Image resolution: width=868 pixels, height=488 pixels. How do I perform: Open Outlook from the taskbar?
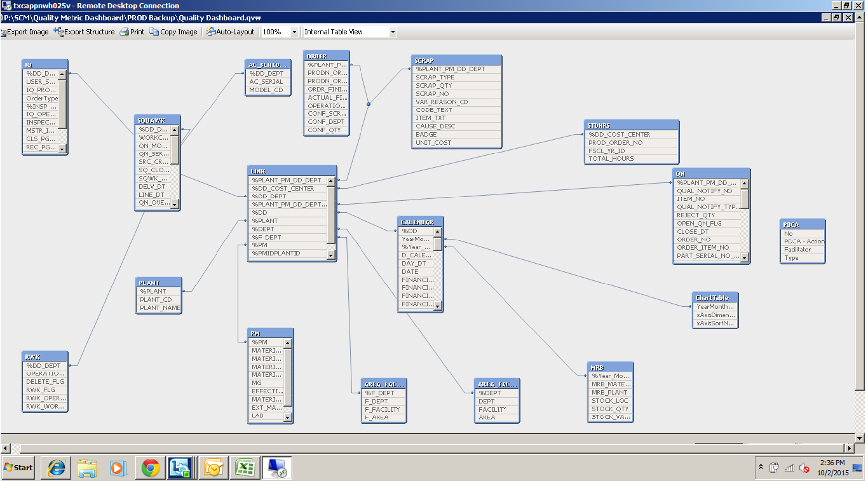click(x=214, y=468)
